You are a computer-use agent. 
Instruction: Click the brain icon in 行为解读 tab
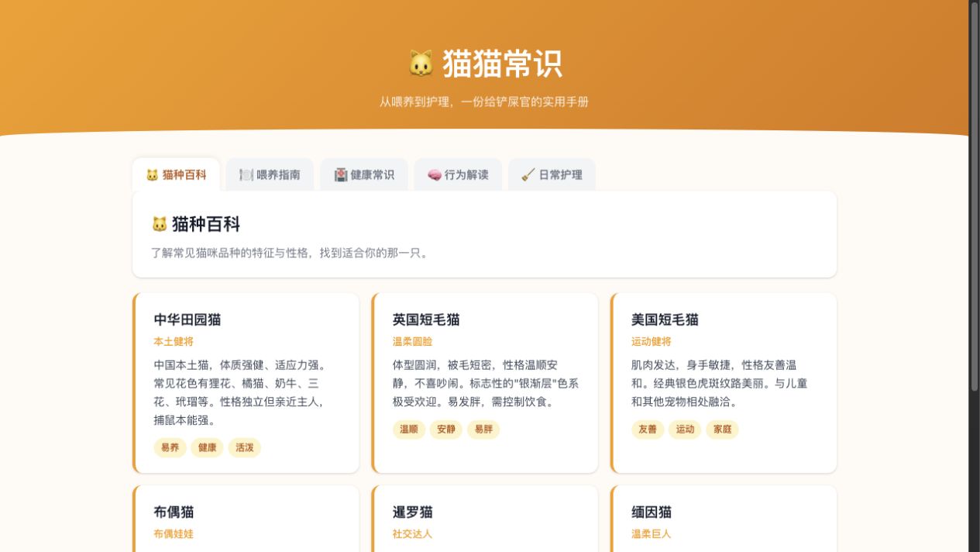click(x=434, y=175)
